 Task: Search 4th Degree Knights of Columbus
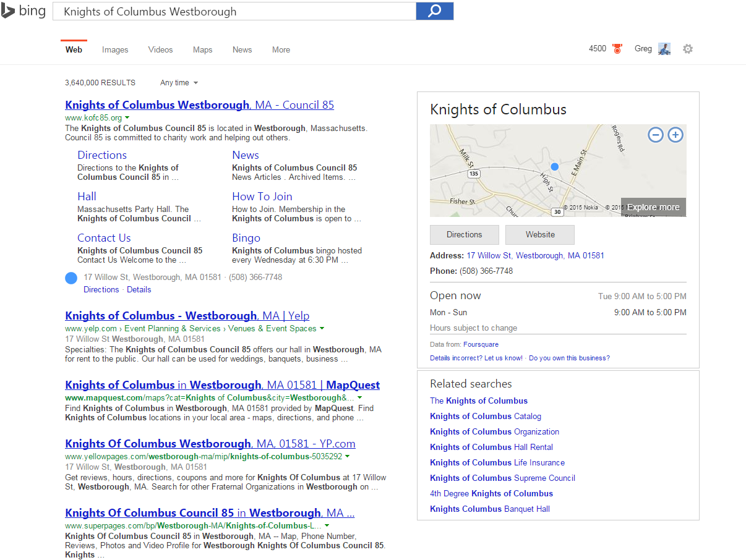pos(491,493)
